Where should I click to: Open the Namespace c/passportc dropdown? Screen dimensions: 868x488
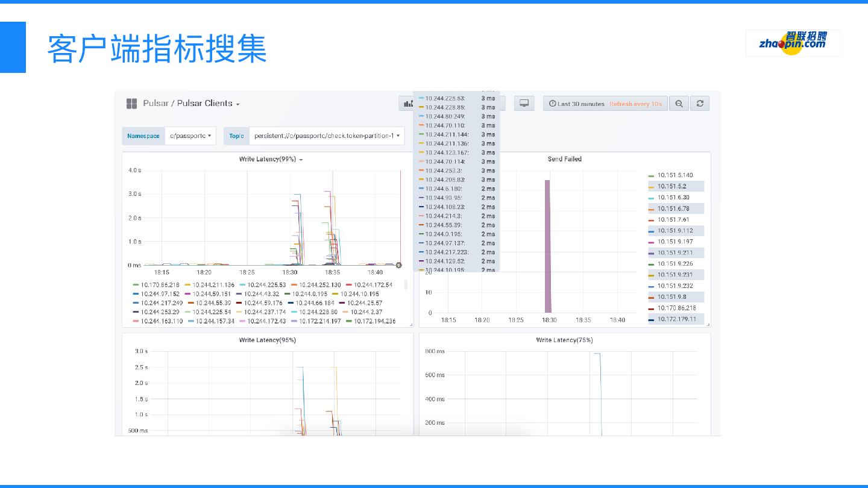(x=190, y=136)
